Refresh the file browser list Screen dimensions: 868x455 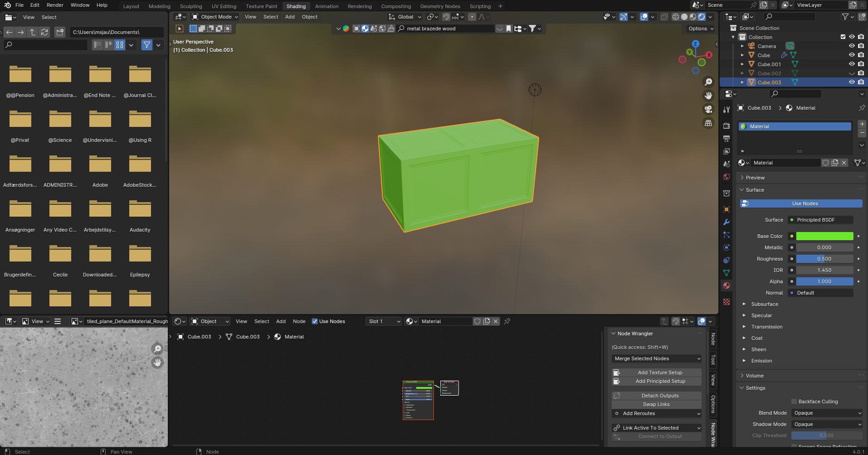click(x=44, y=32)
